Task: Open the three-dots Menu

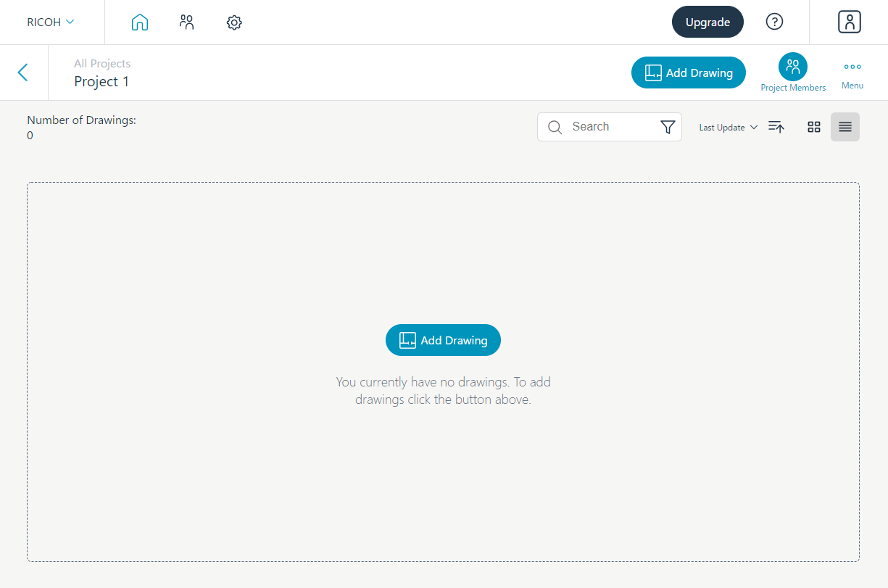Action: pyautogui.click(x=852, y=74)
